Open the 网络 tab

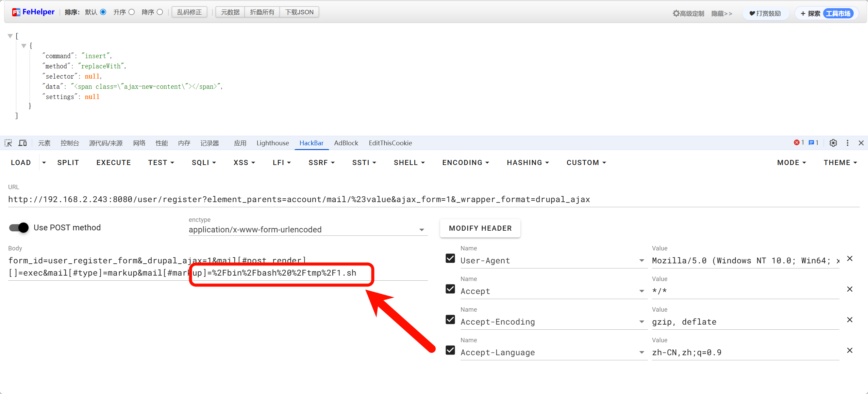pyautogui.click(x=139, y=143)
